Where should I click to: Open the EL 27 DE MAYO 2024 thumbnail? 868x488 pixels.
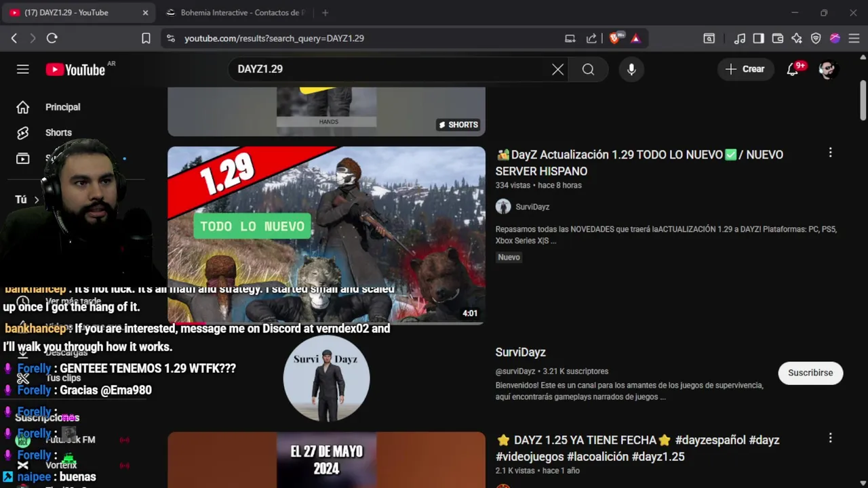point(327,460)
